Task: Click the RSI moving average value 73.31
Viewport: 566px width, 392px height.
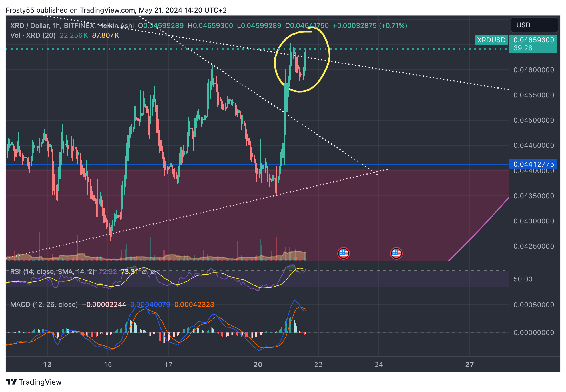Action: coord(129,272)
